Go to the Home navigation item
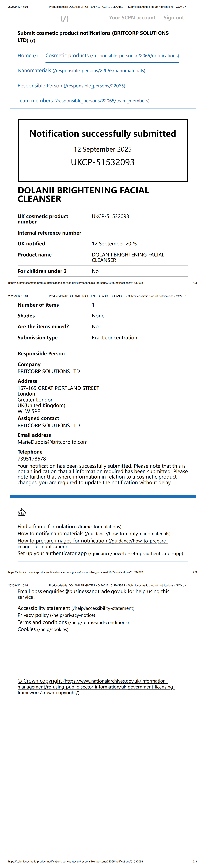The height and width of the screenshot is (868, 205). [x=27, y=56]
